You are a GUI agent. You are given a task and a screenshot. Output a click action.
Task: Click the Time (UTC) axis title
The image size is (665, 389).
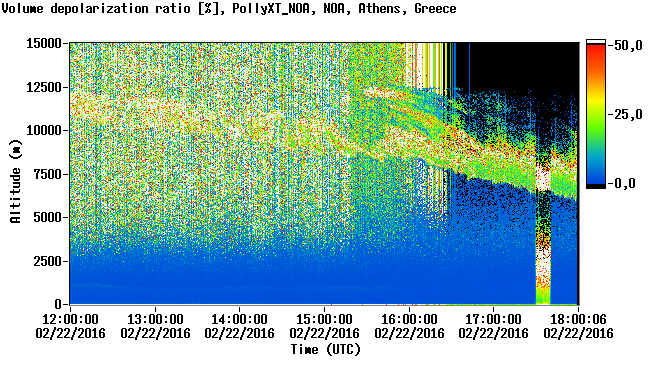[325, 350]
